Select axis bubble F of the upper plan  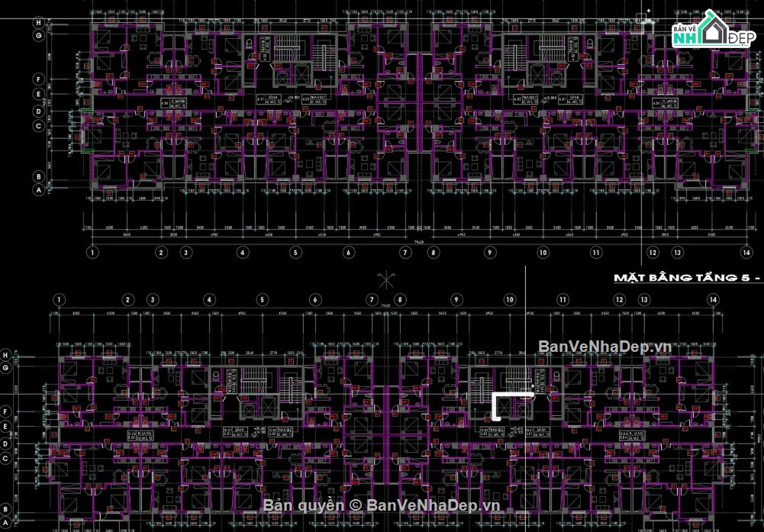coord(39,79)
